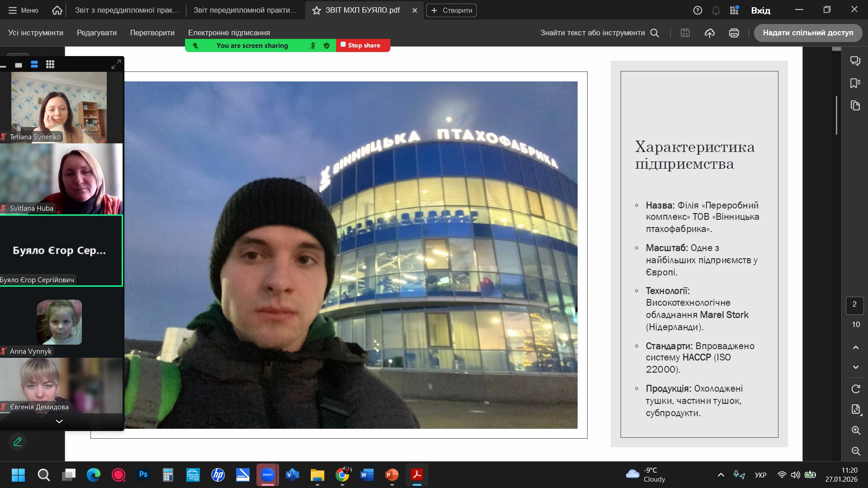The width and height of the screenshot is (868, 488).
Task: Open the bookmarks panel icon
Action: click(x=855, y=83)
